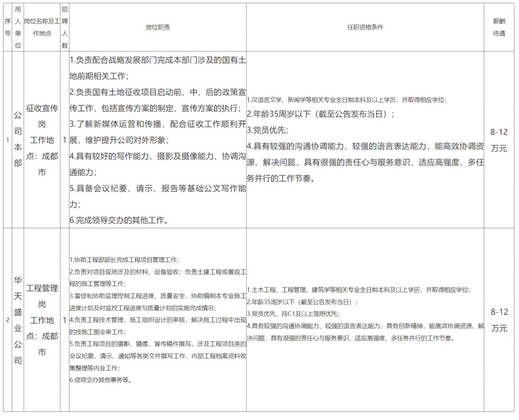Click the "岗位名称及工作地点" header

[x=42, y=27]
